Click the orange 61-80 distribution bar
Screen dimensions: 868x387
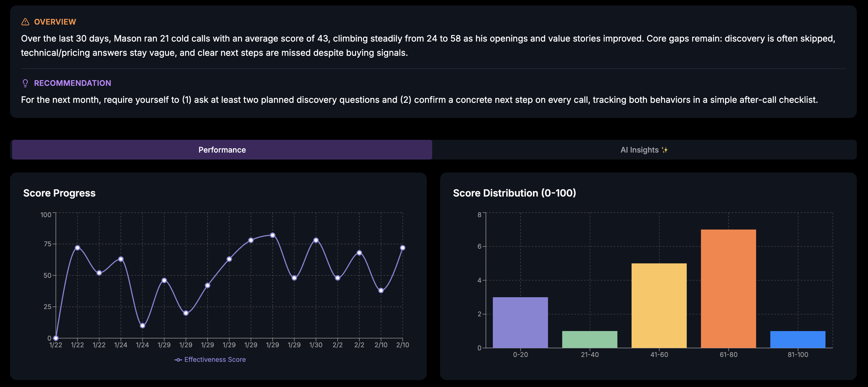tap(728, 289)
